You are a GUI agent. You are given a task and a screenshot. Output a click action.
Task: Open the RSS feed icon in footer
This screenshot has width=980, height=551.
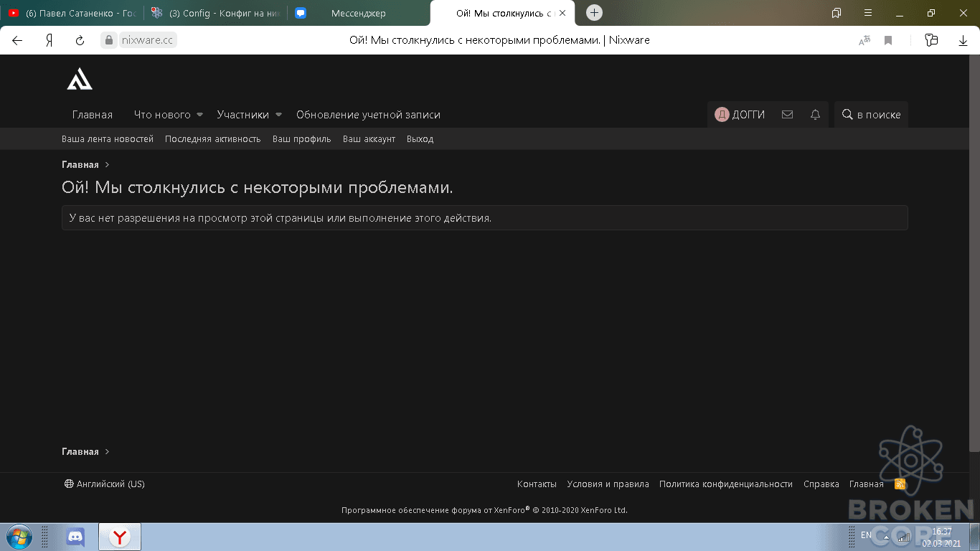900,484
